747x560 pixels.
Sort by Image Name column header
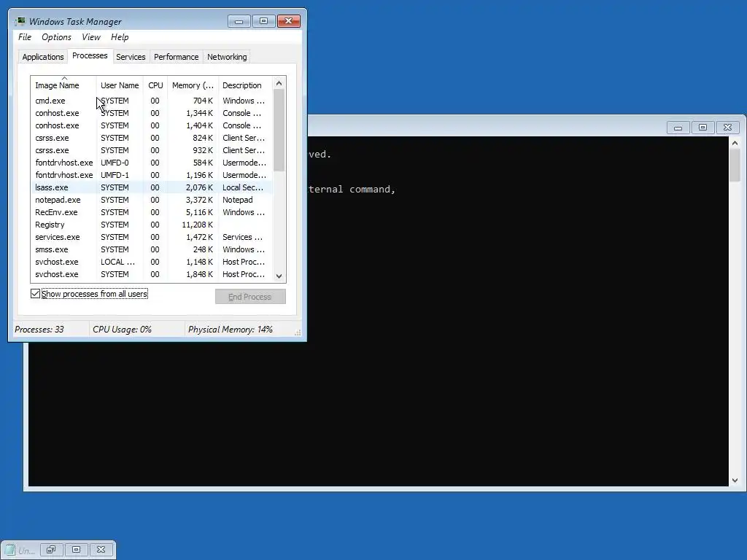[63, 85]
